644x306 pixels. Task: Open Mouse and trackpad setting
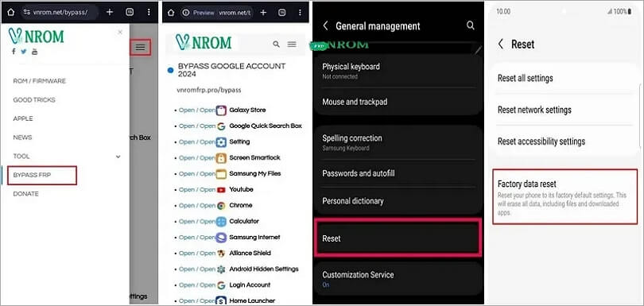(x=398, y=102)
